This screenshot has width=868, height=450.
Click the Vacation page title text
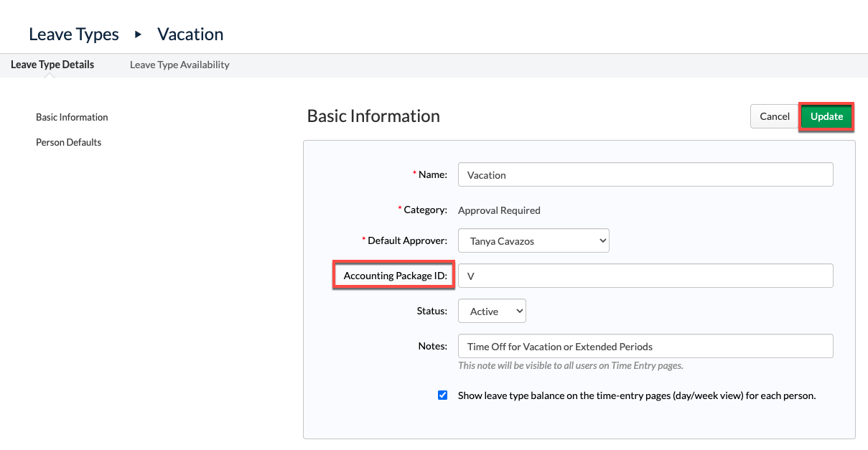click(x=190, y=34)
